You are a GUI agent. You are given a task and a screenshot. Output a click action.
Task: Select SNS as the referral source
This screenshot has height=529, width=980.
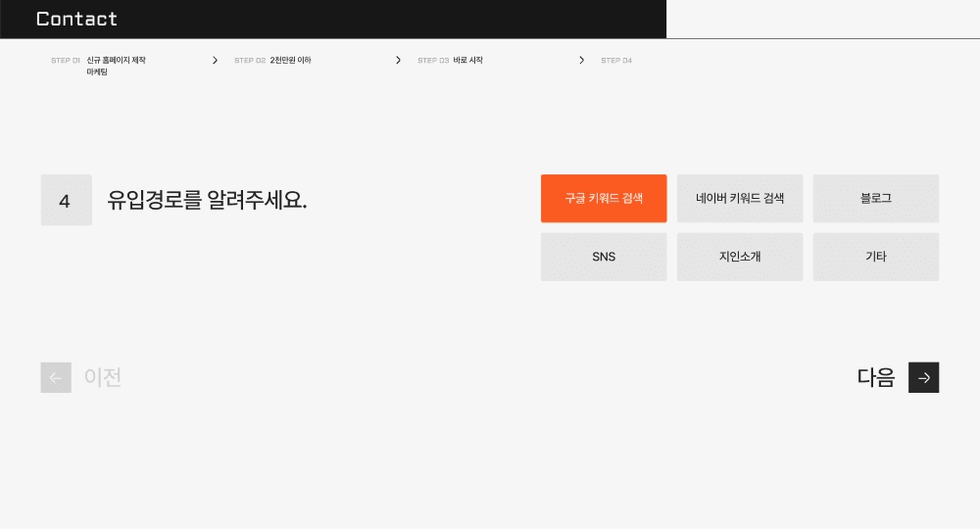click(x=604, y=257)
